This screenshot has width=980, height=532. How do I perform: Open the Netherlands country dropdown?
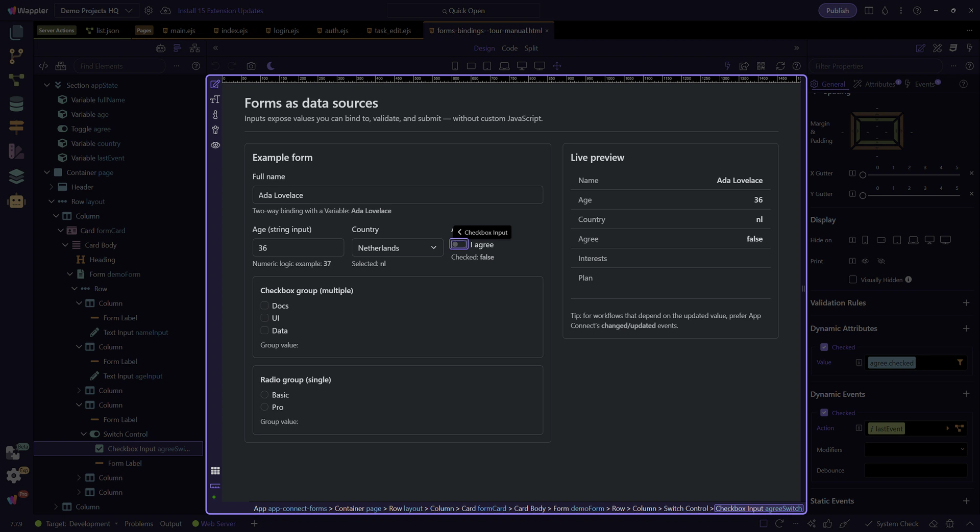(x=397, y=248)
